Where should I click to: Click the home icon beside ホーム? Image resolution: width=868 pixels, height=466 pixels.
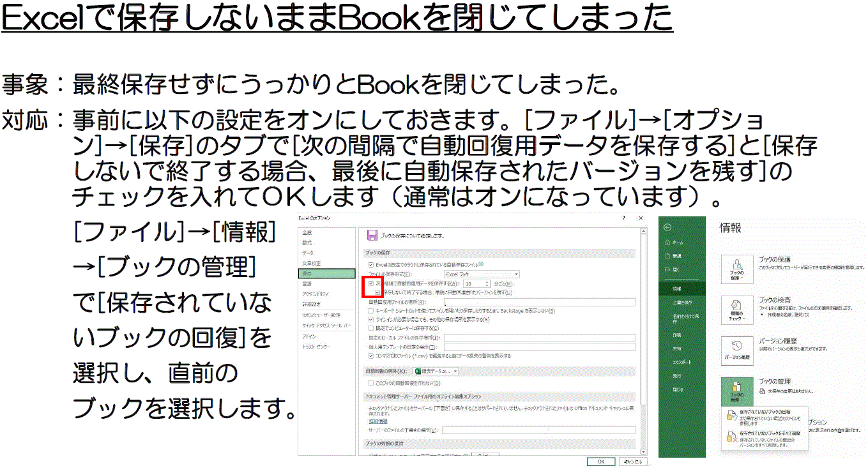(667, 243)
